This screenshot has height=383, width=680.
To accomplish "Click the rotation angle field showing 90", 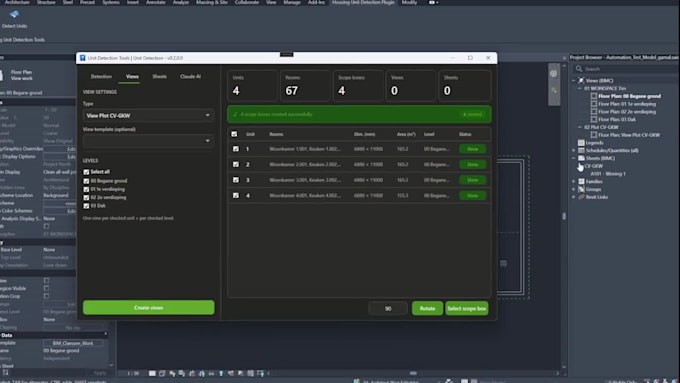I will pos(388,308).
